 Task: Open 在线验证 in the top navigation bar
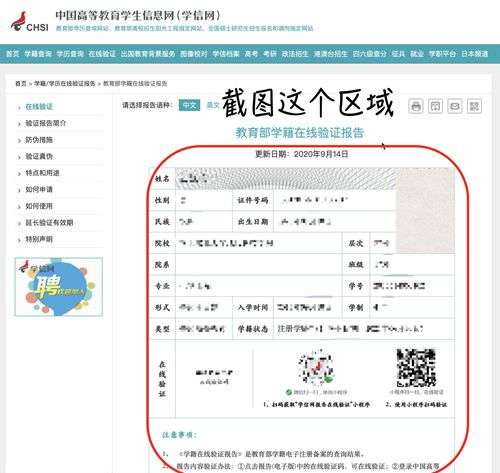pyautogui.click(x=102, y=54)
